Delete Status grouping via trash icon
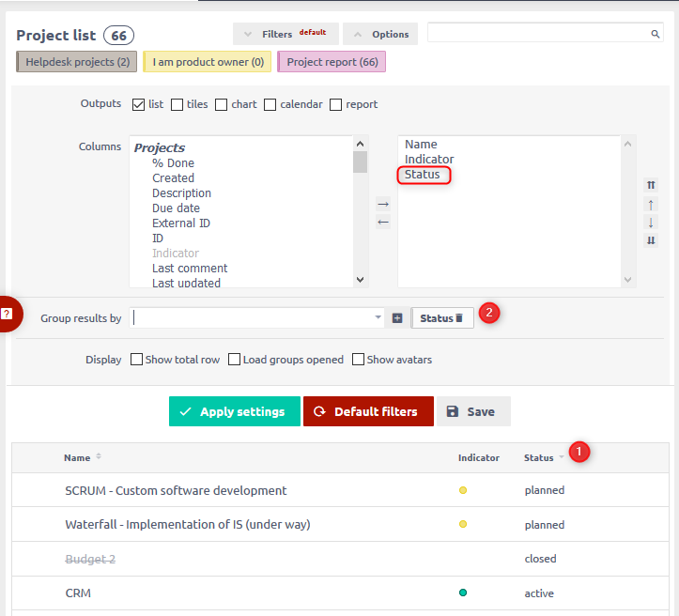Viewport: 679px width, 616px height. coord(459,318)
